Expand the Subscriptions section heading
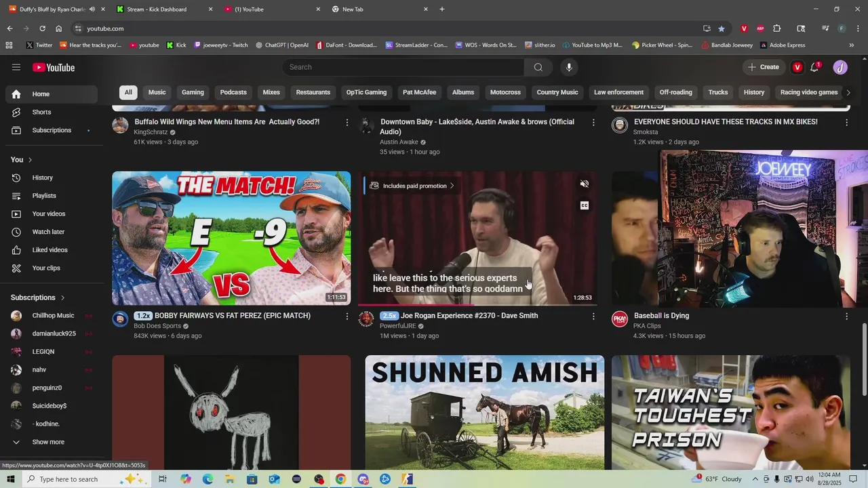Viewport: 868px width, 488px height. [38, 298]
